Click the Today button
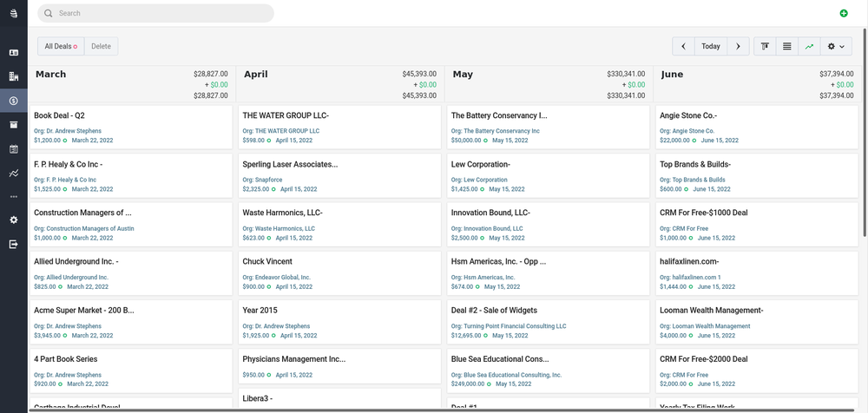Image resolution: width=868 pixels, height=413 pixels. pyautogui.click(x=711, y=47)
